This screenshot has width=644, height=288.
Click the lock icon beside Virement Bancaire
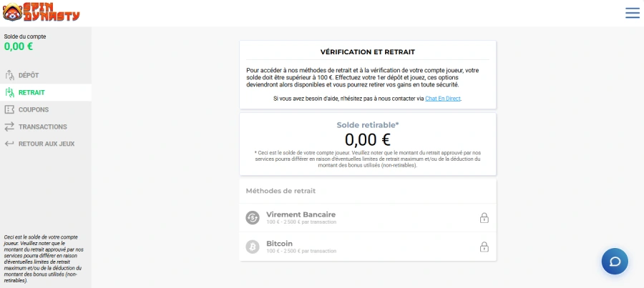point(484,218)
